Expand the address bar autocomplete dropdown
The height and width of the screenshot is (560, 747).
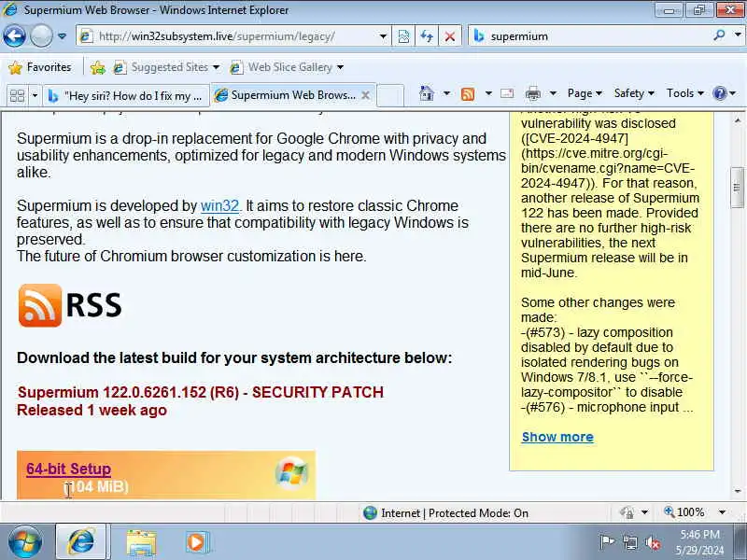tap(383, 36)
